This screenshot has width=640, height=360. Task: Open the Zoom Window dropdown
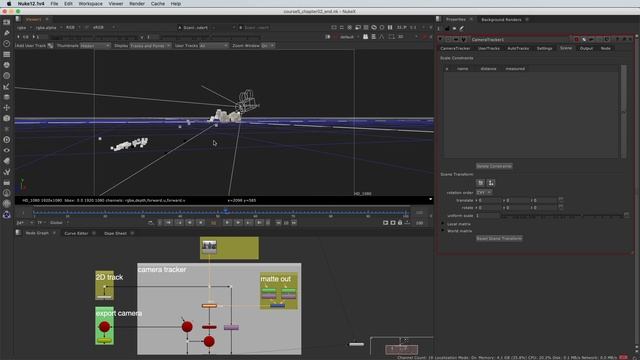pos(267,46)
